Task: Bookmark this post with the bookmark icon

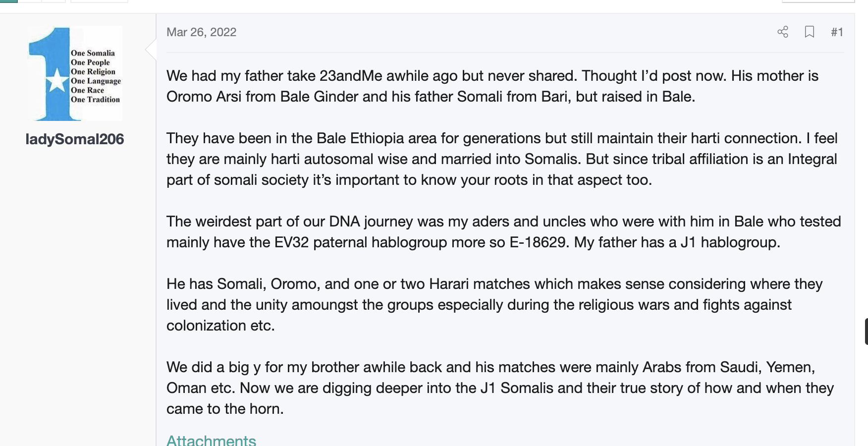Action: (x=810, y=32)
